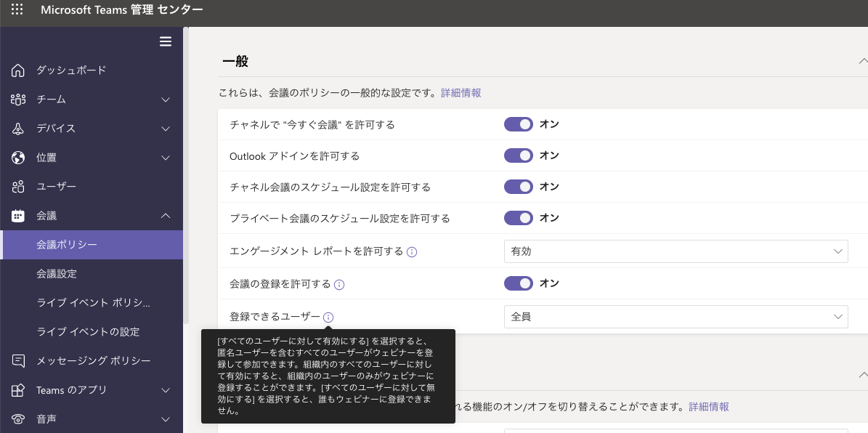Expand 位置 menu chevron

point(166,158)
